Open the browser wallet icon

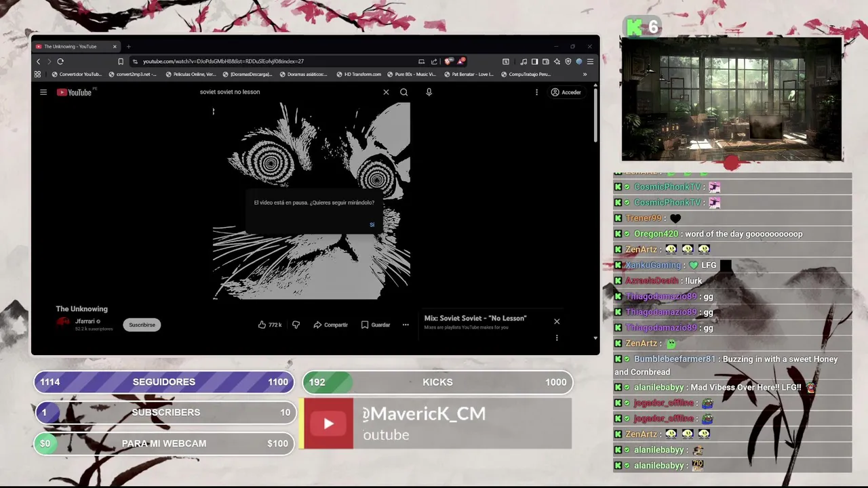tap(546, 61)
